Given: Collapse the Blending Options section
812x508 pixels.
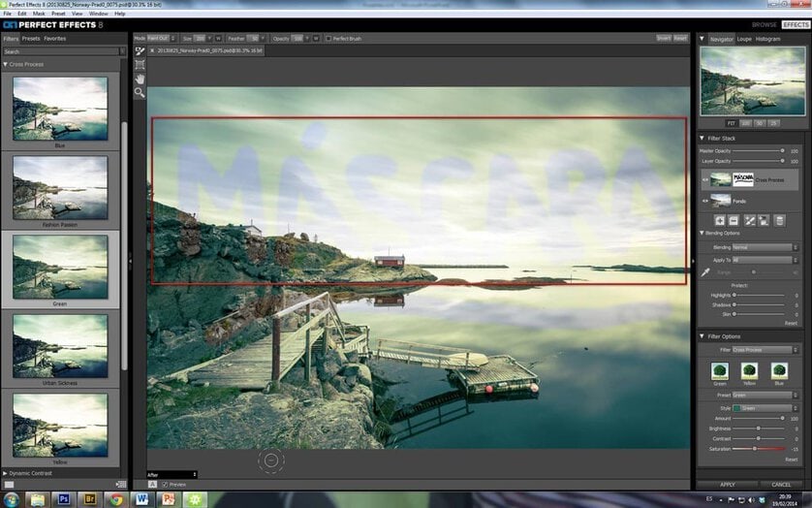Looking at the screenshot, I should [x=703, y=234].
